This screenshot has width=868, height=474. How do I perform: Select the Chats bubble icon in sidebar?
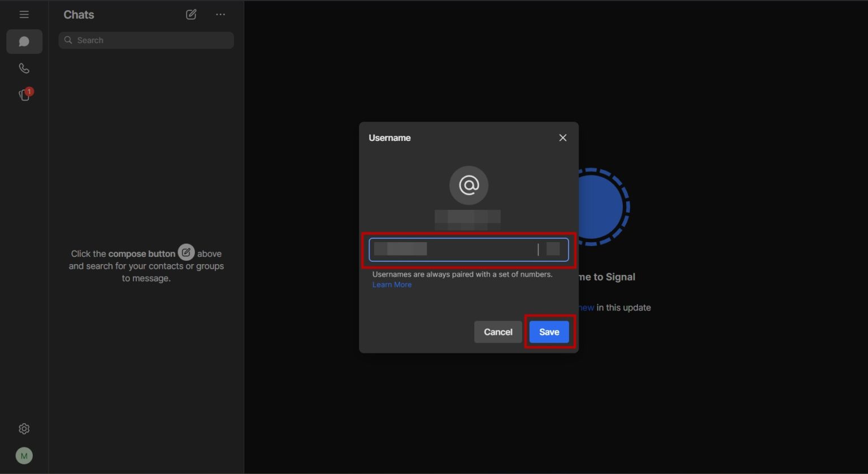point(24,41)
